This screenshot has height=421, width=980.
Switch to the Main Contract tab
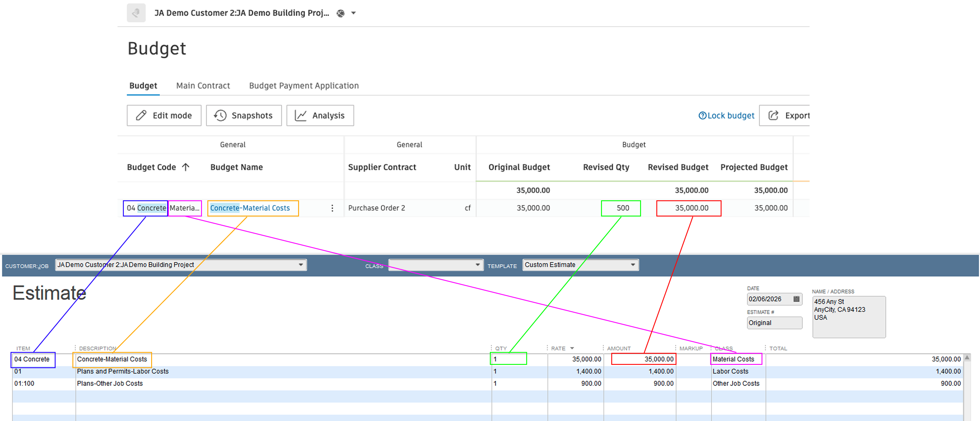point(203,85)
